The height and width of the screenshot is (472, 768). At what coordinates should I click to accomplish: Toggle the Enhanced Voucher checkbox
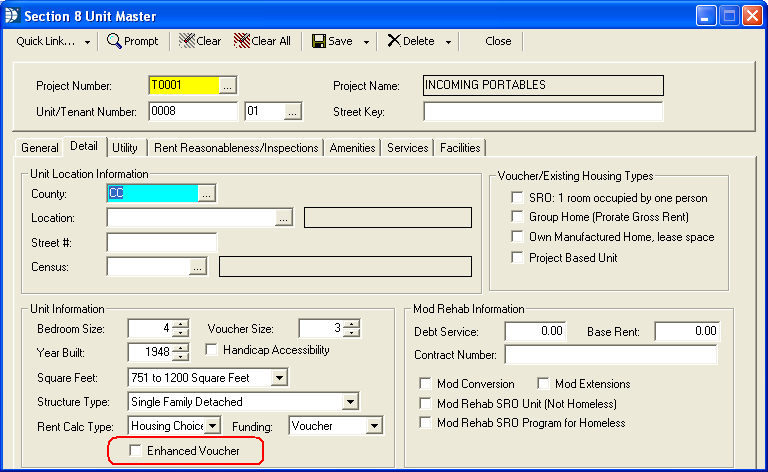[135, 450]
